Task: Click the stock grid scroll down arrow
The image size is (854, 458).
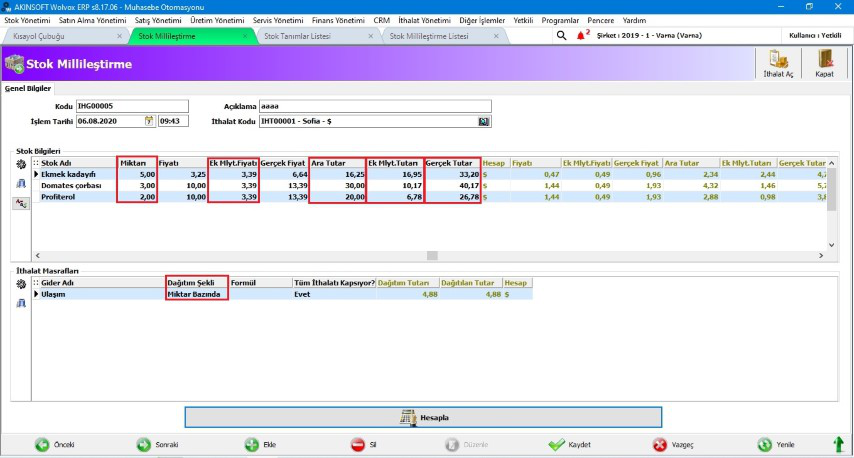Action: click(x=832, y=245)
